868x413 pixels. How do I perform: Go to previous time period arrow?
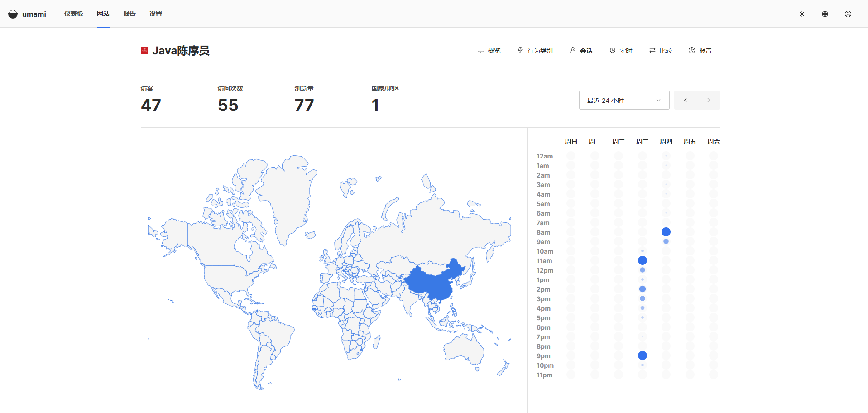686,100
